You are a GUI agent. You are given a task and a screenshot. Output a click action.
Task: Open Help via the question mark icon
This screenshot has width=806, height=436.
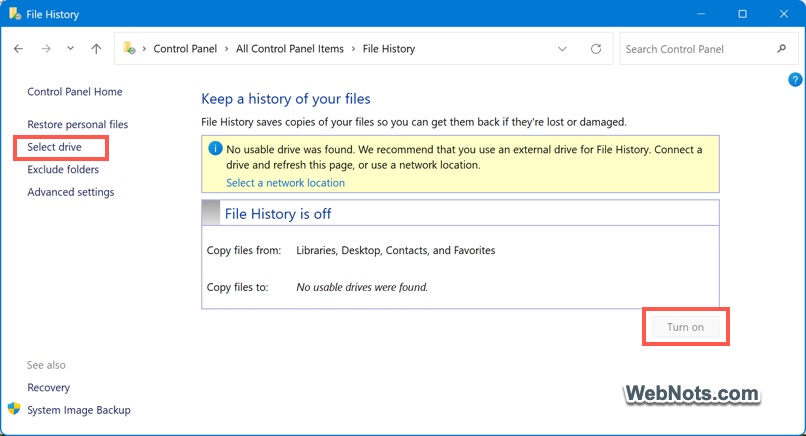795,80
